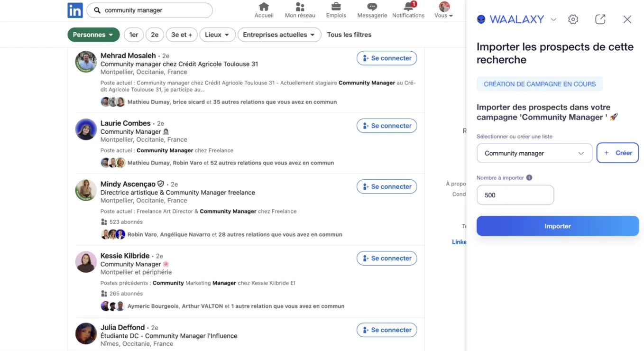Open Mon réseau network page
Viewport: 644px width, 351px height.
[300, 10]
